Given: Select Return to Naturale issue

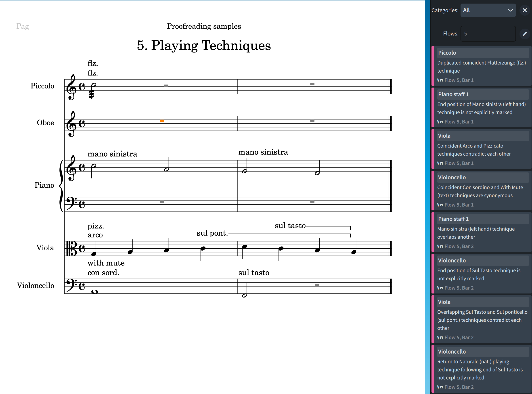Looking at the screenshot, I should (481, 369).
